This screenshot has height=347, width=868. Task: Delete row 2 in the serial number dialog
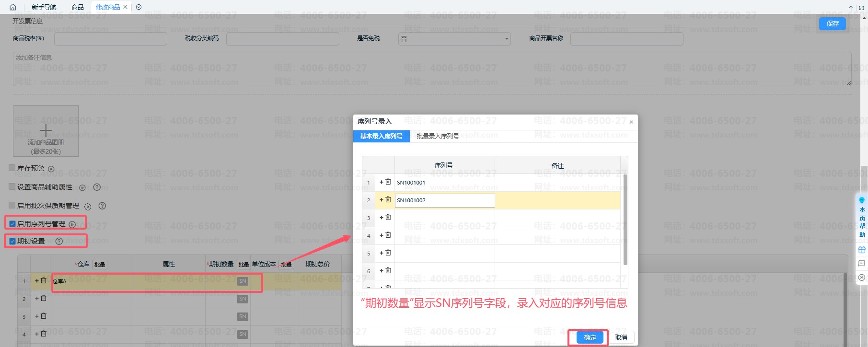pos(388,200)
